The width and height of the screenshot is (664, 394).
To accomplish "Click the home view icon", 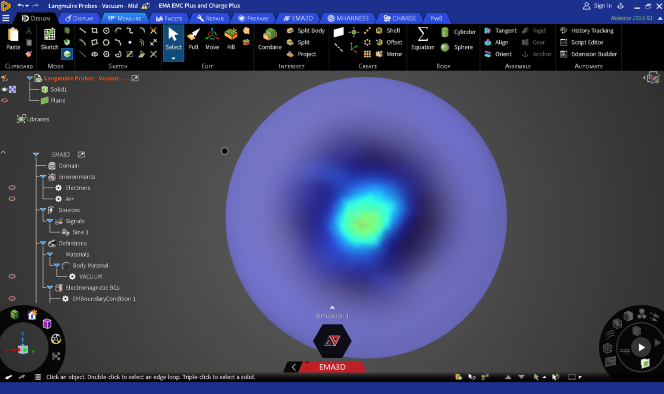I will click(32, 315).
